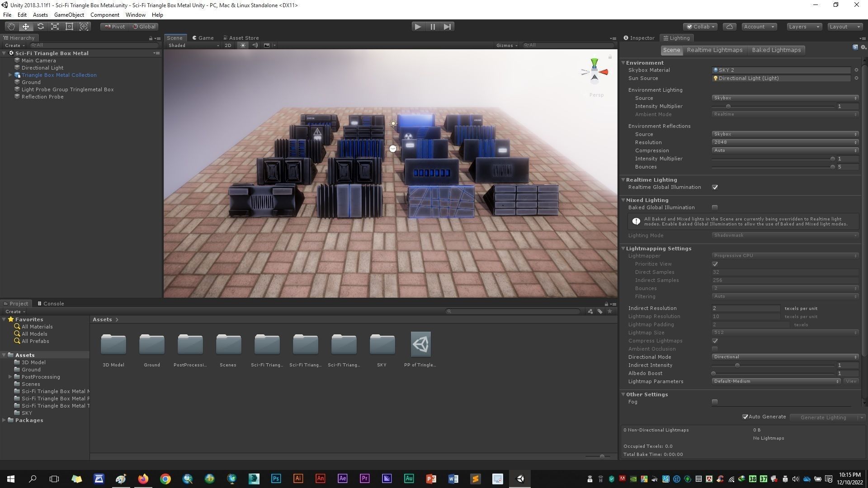Switch to the Baked Lightmaps tab

(x=776, y=50)
